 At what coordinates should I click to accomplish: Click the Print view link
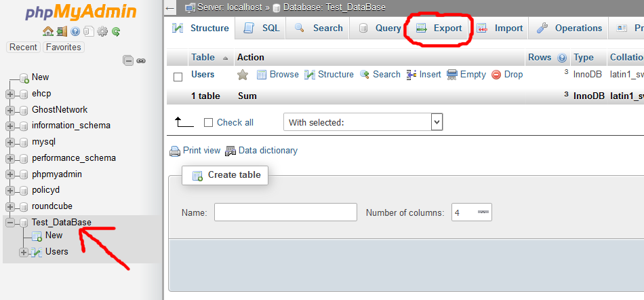[x=195, y=151]
